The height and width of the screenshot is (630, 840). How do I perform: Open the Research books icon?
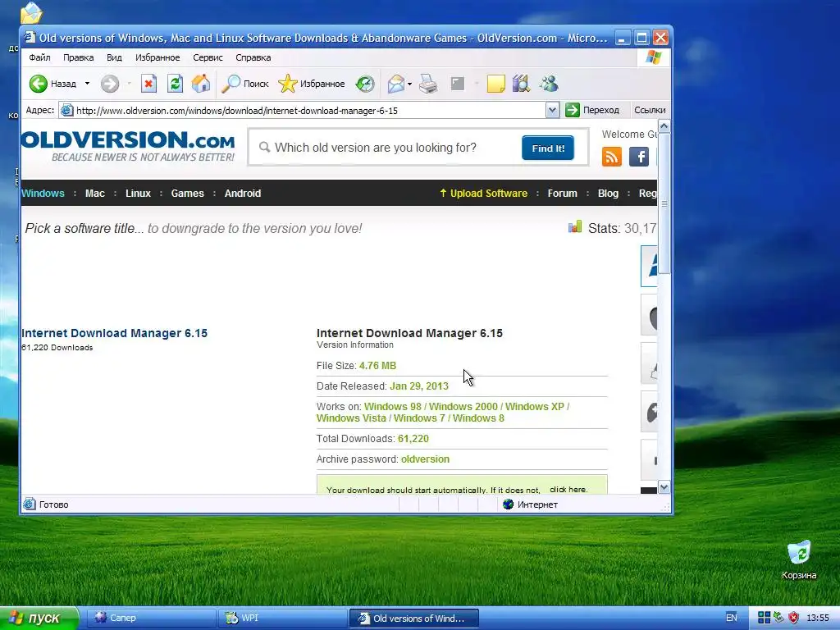(521, 84)
